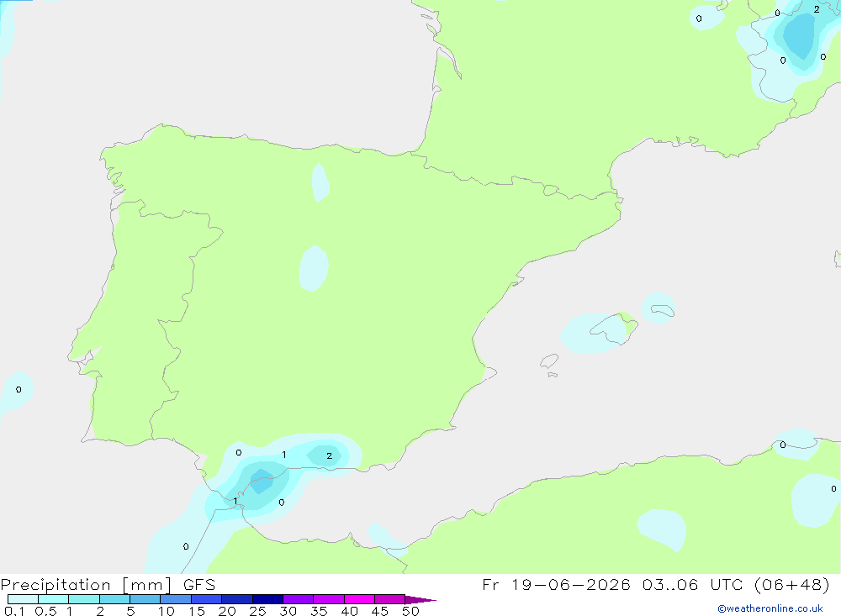Click the '0' contour value off Portugal's west coast

coord(19,389)
